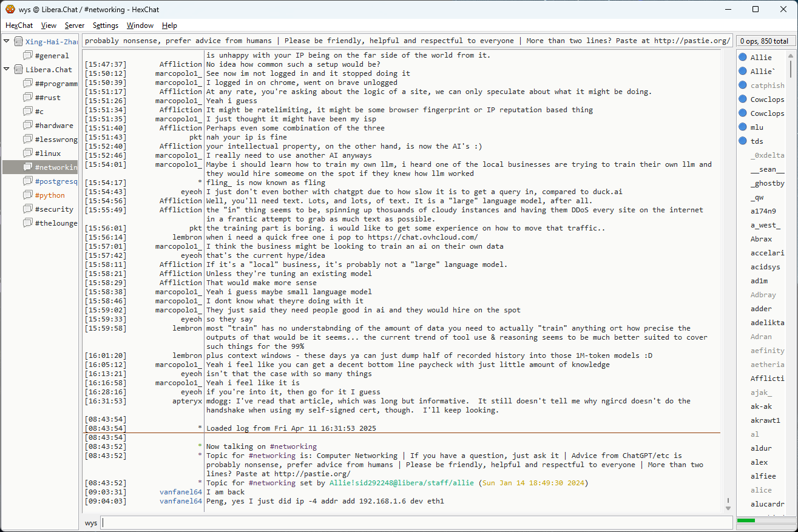This screenshot has height=532, width=798.
Task: Collapse the Xing-Hai-Zha server tree
Action: [x=7, y=41]
